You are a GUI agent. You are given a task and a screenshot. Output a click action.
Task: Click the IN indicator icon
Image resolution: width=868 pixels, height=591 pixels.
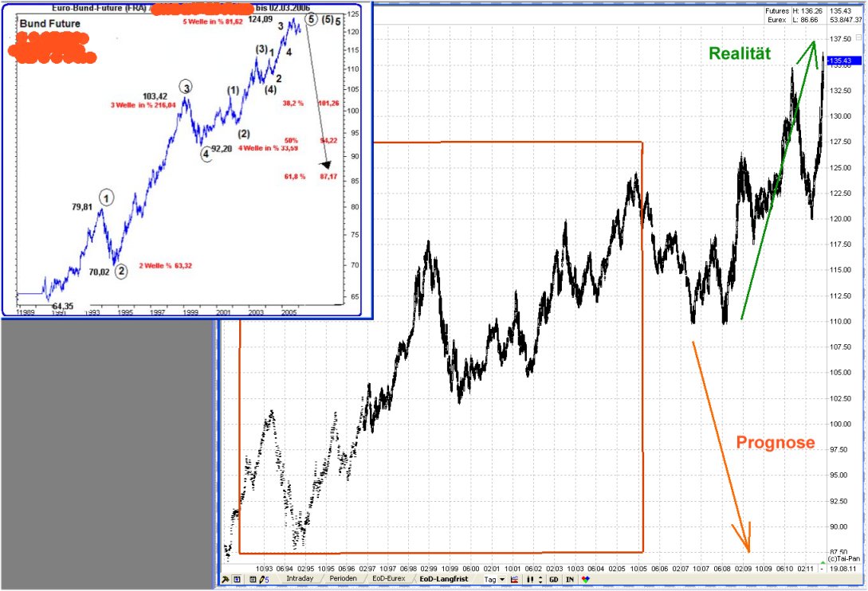(571, 578)
